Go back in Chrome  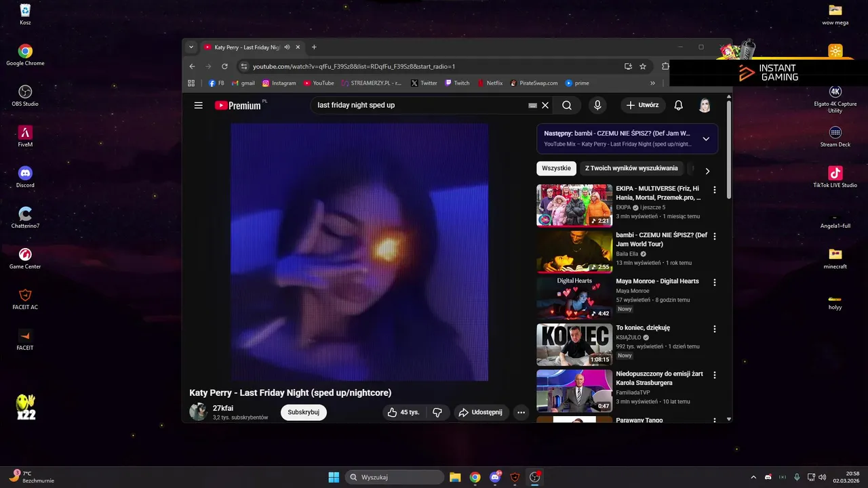tap(192, 66)
